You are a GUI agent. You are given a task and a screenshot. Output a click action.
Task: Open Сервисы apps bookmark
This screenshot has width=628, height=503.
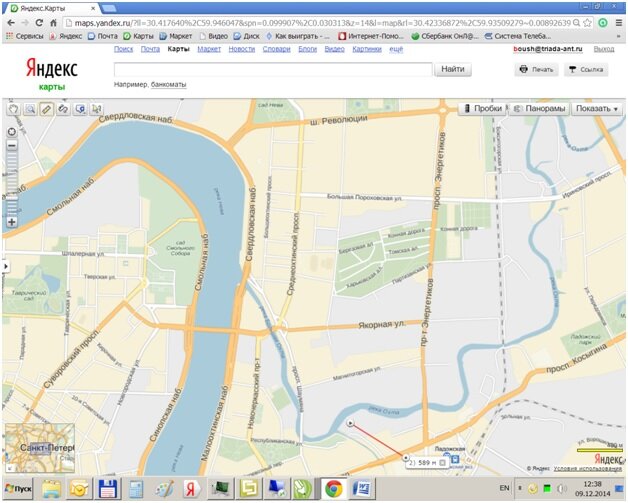click(24, 36)
